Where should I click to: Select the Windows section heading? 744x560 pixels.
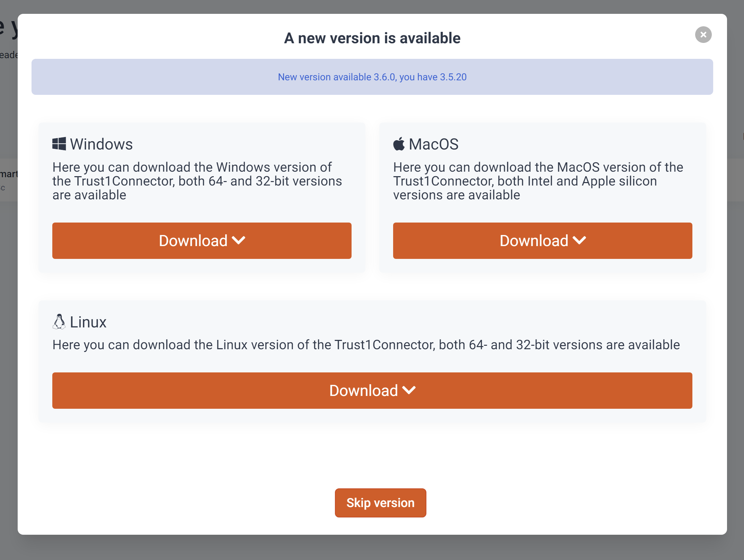coord(101,144)
